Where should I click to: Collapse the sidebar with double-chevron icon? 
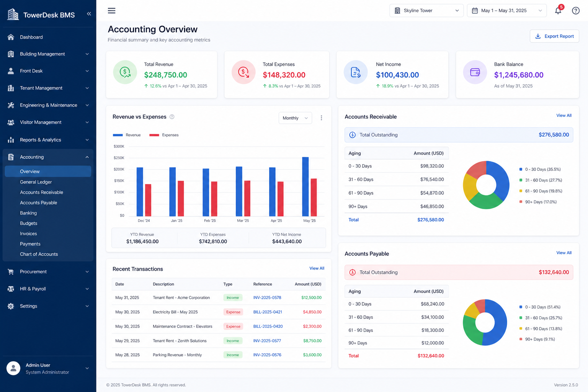[x=89, y=14]
